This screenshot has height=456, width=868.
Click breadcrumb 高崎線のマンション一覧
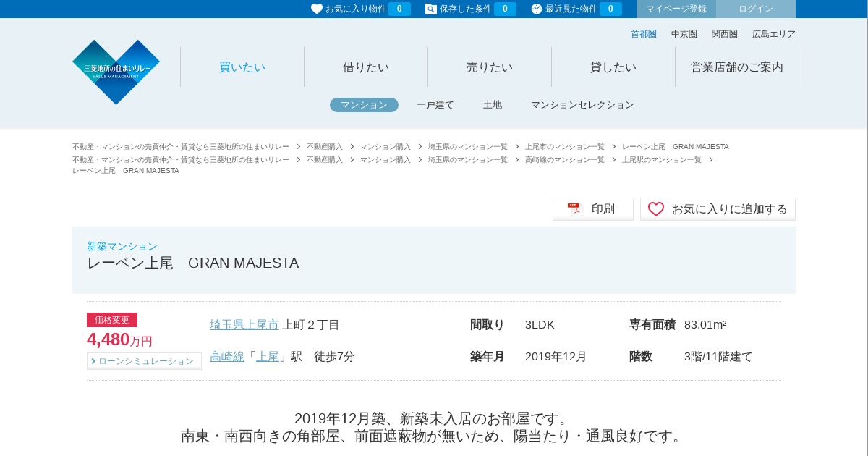(565, 160)
